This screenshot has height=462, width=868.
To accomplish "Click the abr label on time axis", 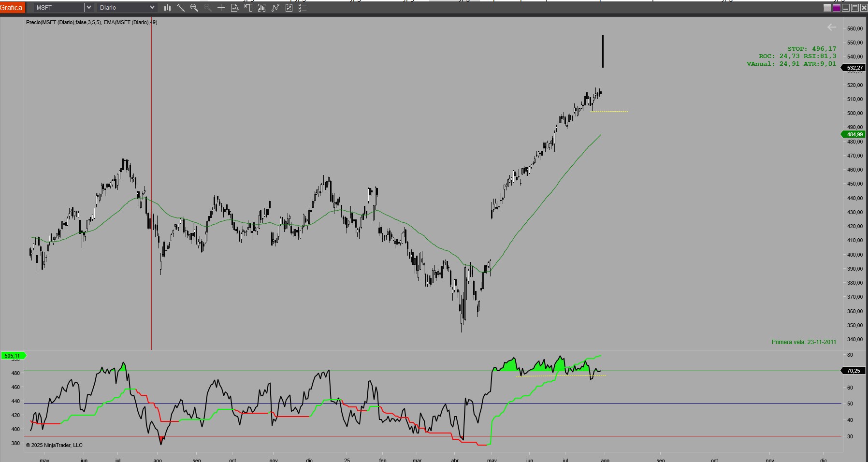I will (455, 460).
